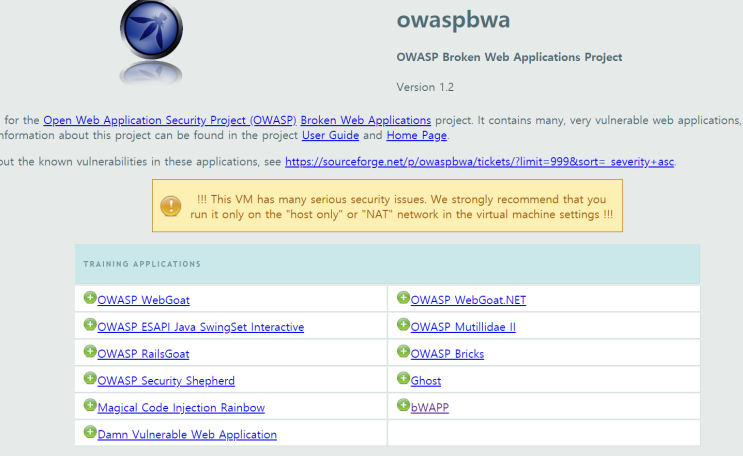
Task: Click the yellow warning exclamation icon
Action: (171, 206)
